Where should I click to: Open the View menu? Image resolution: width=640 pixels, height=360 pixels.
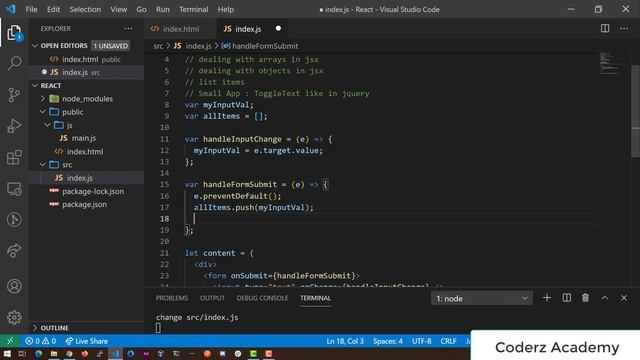pyautogui.click(x=118, y=9)
